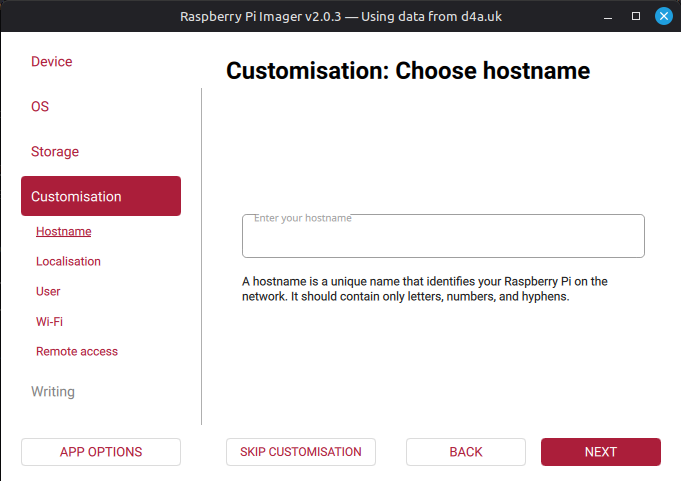Select the highlighted Customisation step
The height and width of the screenshot is (481, 681).
point(100,196)
